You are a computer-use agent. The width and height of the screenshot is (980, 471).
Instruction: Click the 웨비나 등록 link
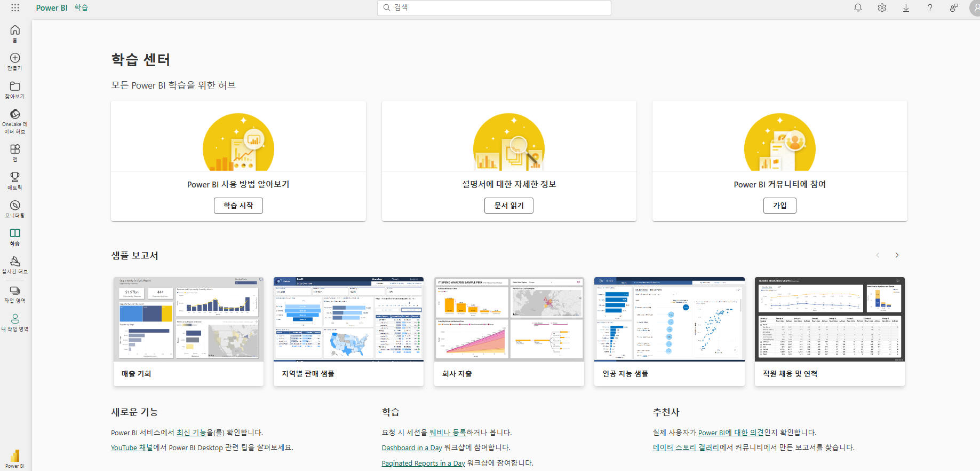pyautogui.click(x=448, y=433)
